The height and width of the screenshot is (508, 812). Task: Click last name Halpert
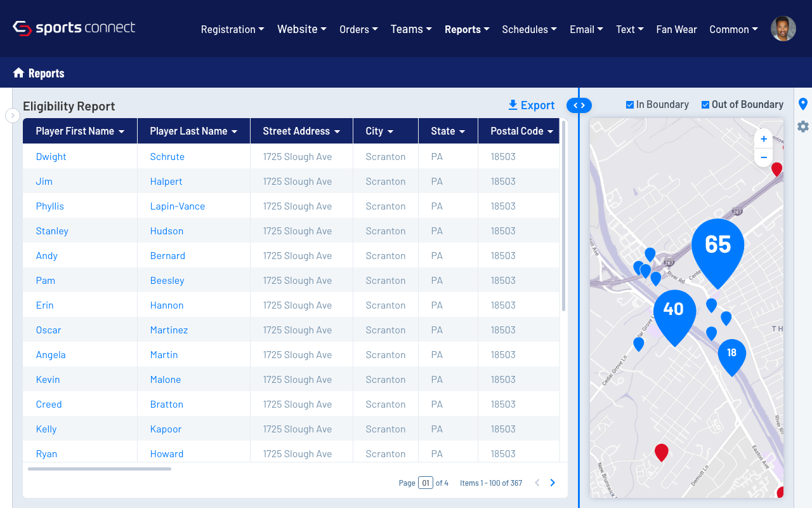(x=166, y=182)
